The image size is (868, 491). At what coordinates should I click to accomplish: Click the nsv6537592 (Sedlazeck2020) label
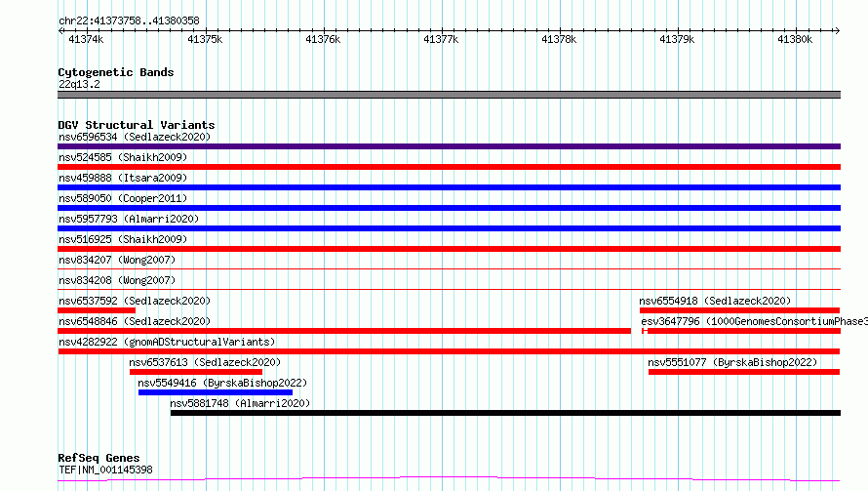tap(135, 301)
